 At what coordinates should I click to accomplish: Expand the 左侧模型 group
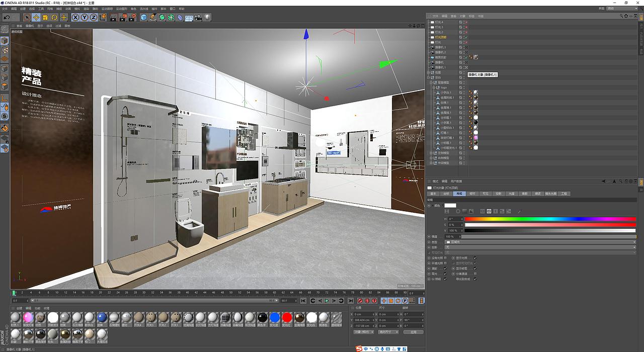(432, 153)
